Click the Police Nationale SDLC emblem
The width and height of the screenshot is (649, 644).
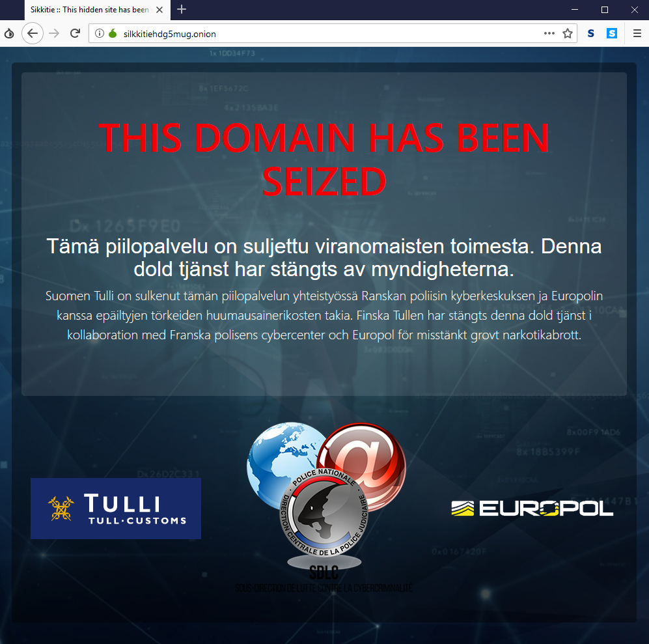[325, 507]
